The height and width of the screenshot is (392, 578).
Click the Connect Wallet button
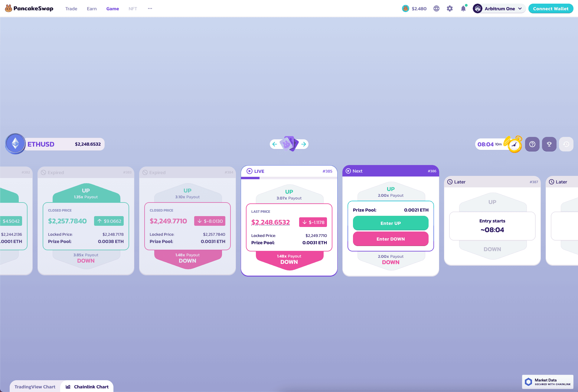pyautogui.click(x=550, y=8)
